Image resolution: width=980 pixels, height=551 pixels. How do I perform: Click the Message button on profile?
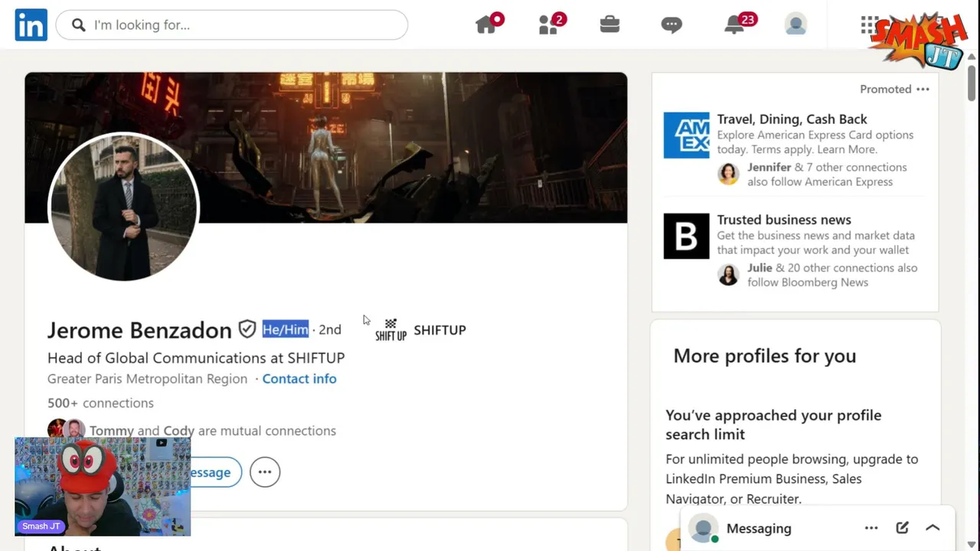click(216, 472)
